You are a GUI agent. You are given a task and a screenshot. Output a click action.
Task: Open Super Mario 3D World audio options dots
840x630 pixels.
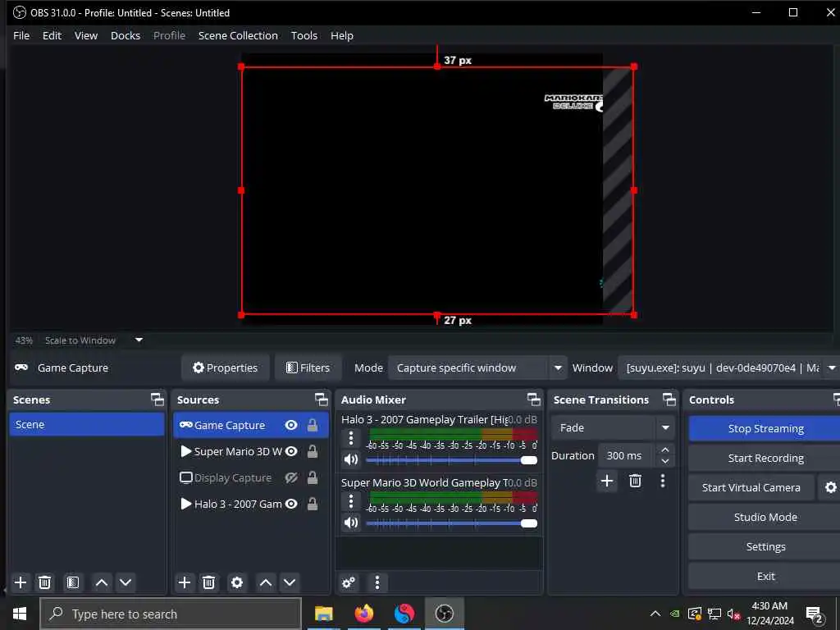pyautogui.click(x=351, y=501)
